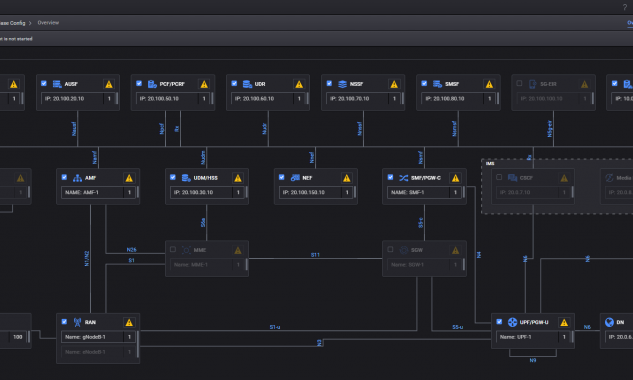Uncheck the AUSF node checkbox
The width and height of the screenshot is (633, 380).
44,83
